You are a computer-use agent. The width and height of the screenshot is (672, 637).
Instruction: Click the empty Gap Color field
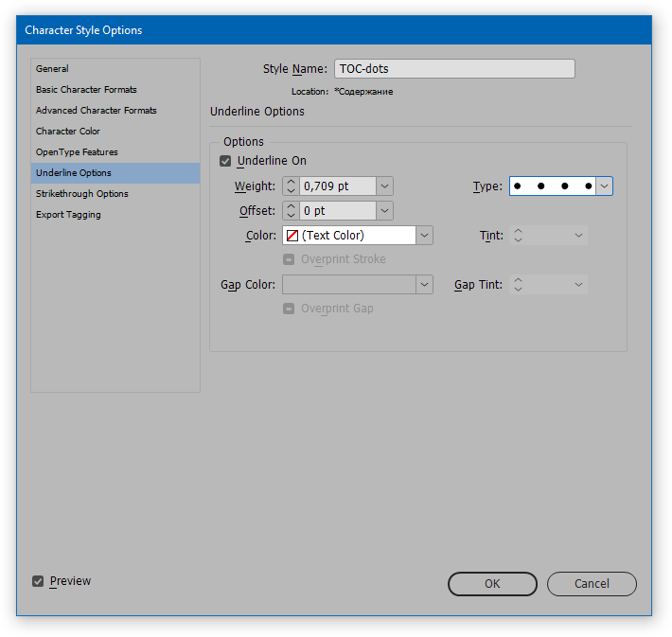(349, 285)
